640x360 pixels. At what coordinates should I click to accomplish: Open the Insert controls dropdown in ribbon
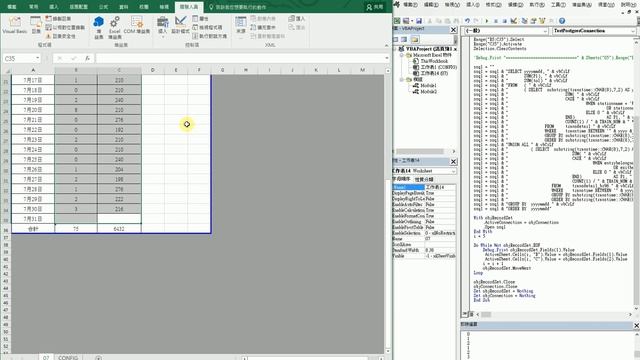(162, 26)
